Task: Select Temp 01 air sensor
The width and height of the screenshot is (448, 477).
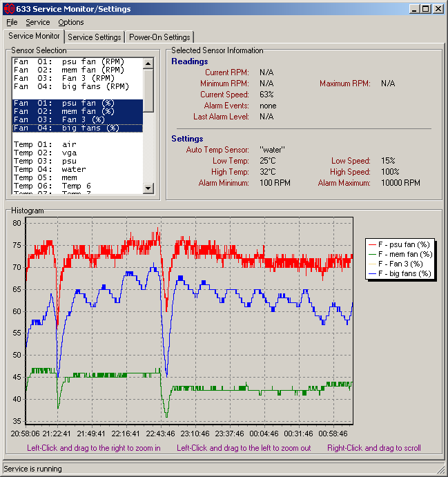Action: pos(46,144)
